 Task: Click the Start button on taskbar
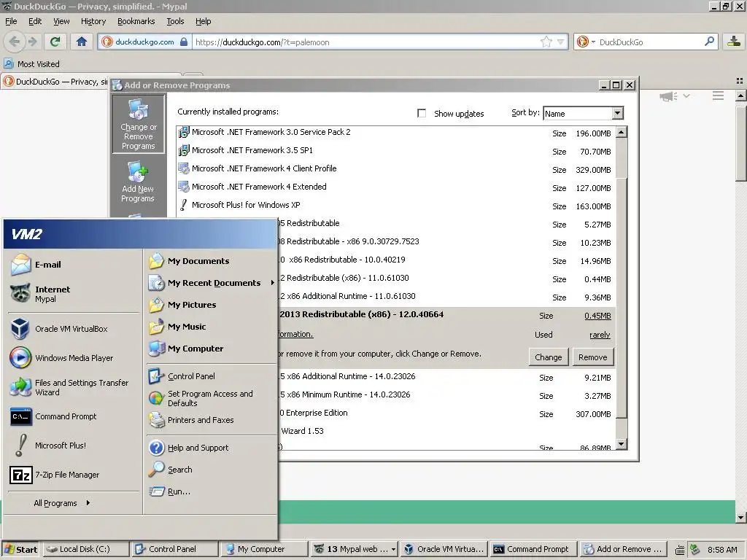pyautogui.click(x=20, y=549)
